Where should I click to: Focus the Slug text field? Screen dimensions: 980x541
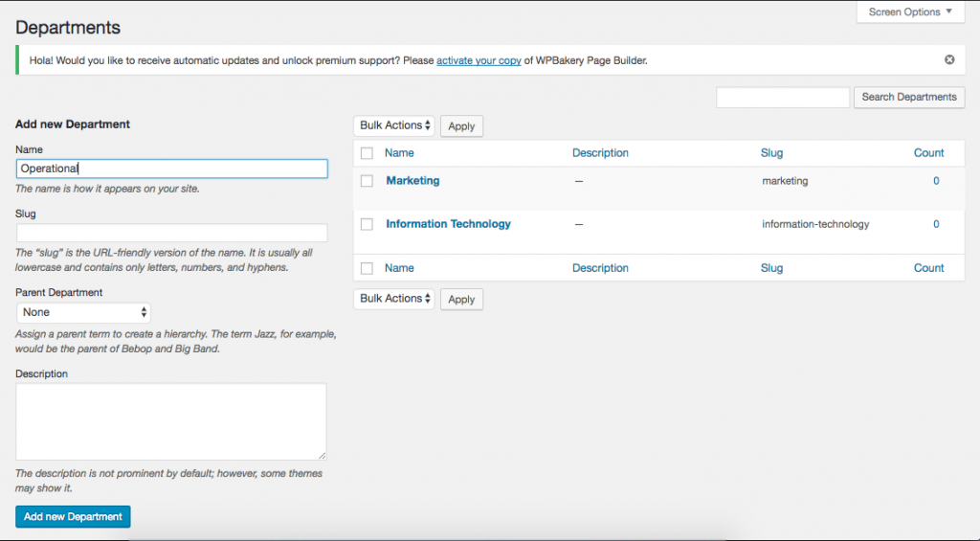(172, 233)
